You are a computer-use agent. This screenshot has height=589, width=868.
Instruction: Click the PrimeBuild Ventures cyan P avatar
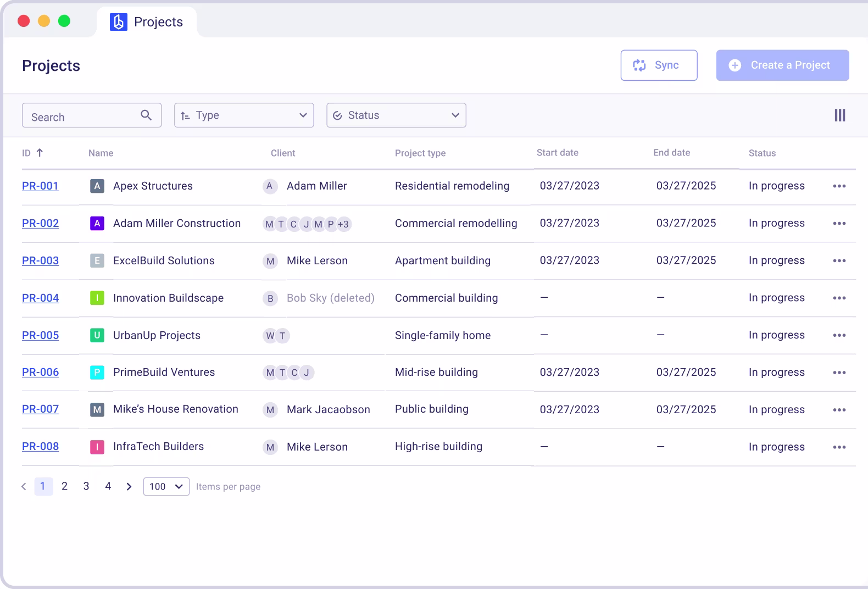[x=97, y=373]
